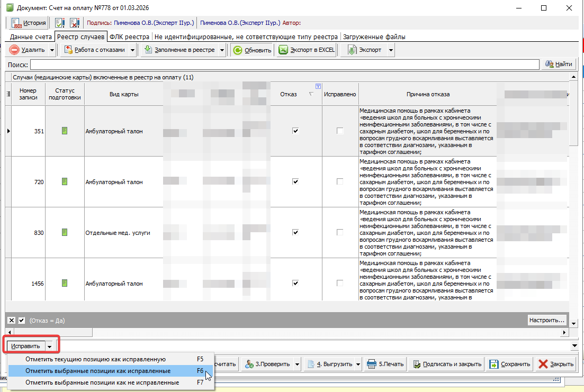The width and height of the screenshot is (584, 392).
Task: Expand the Удалить dropdown arrow
Action: coord(52,50)
